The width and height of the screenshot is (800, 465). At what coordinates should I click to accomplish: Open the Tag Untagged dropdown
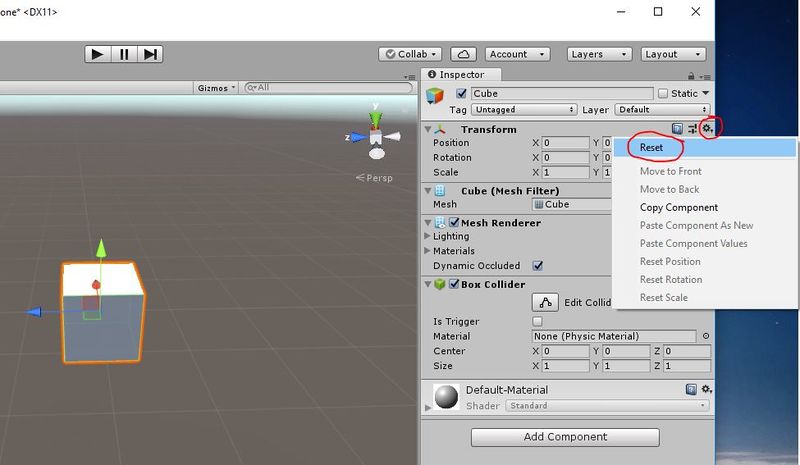[x=523, y=109]
